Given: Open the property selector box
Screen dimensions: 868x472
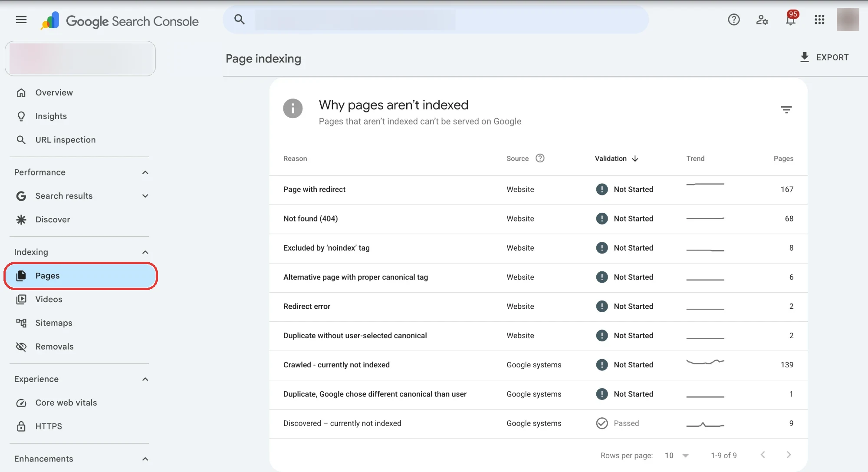Looking at the screenshot, I should [x=80, y=58].
